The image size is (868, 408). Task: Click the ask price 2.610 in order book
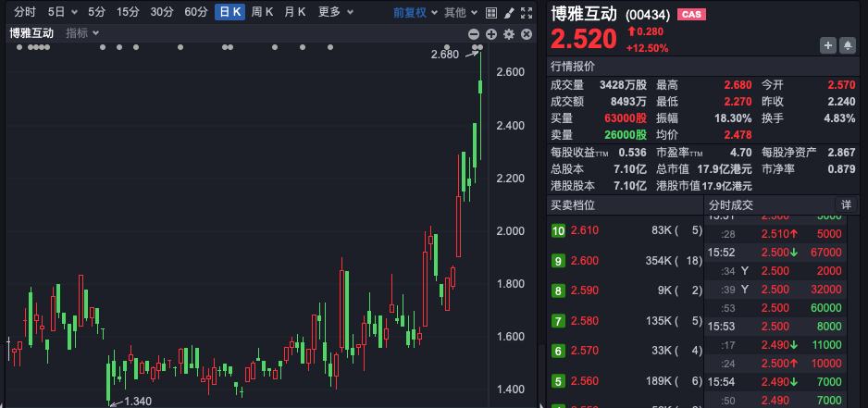(585, 230)
